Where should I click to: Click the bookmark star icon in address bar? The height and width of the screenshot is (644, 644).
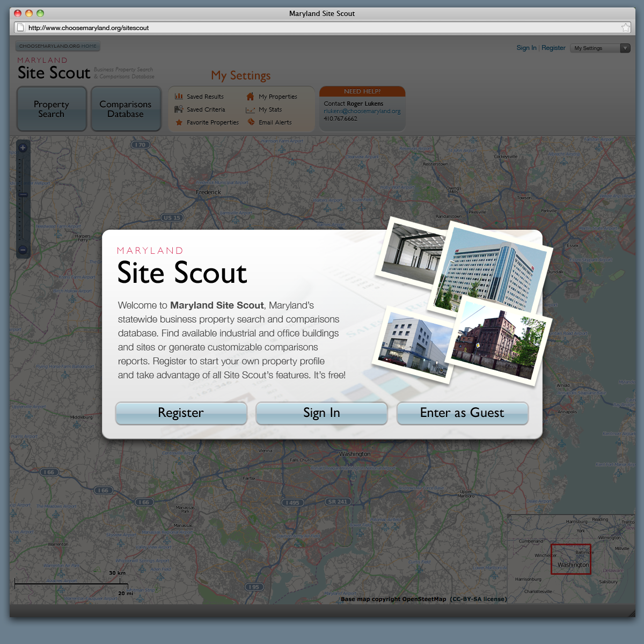626,28
